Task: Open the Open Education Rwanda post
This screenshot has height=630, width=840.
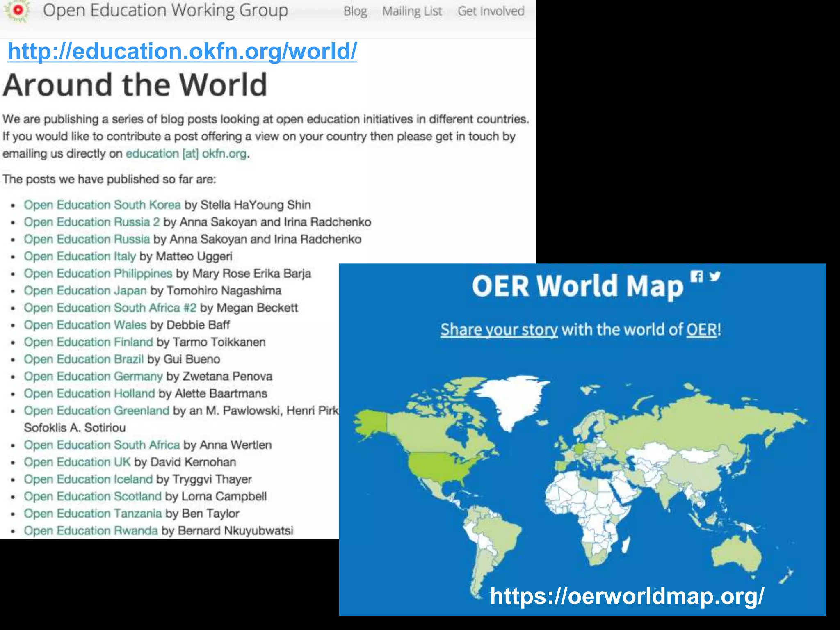Action: 91,531
